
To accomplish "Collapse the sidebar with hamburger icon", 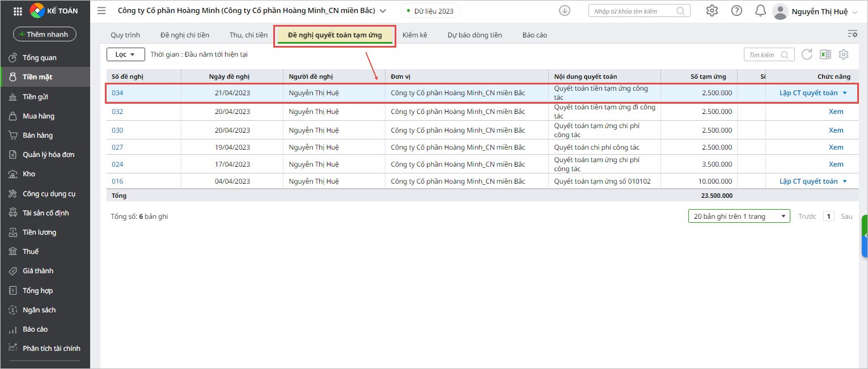I will pyautogui.click(x=101, y=11).
